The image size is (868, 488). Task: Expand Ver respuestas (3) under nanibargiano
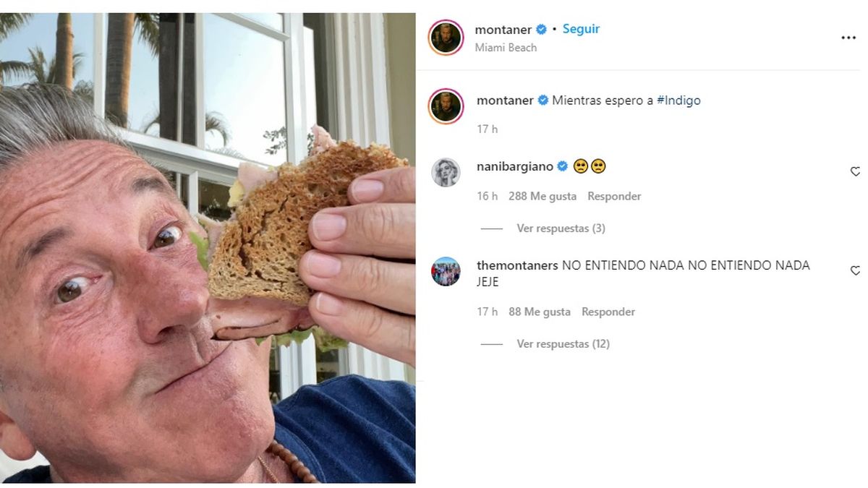[561, 228]
